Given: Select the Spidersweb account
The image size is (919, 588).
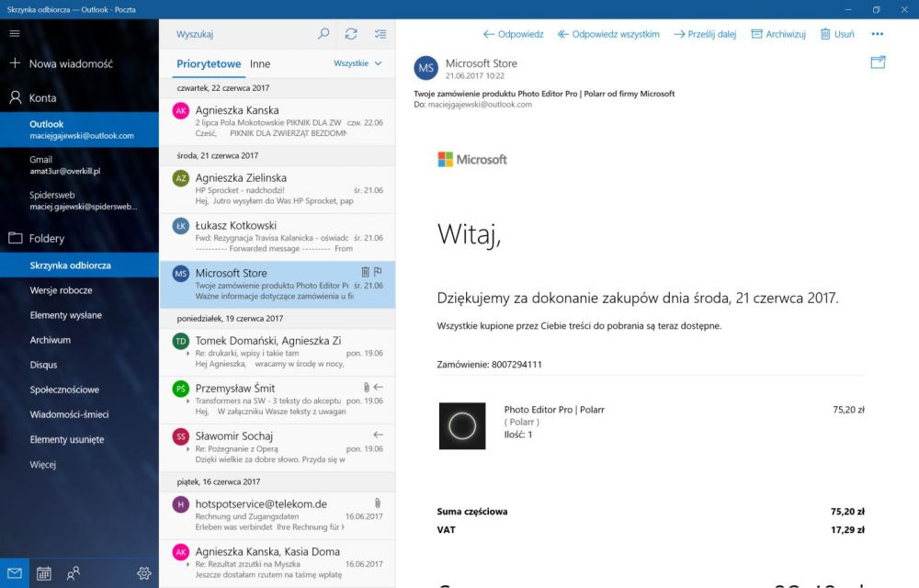Looking at the screenshot, I should 79,200.
